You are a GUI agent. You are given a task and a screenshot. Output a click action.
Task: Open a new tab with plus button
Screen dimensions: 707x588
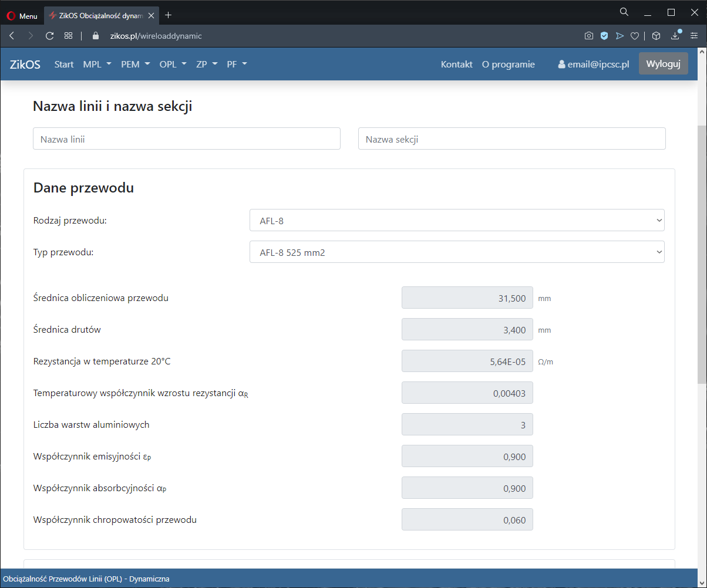coord(169,15)
